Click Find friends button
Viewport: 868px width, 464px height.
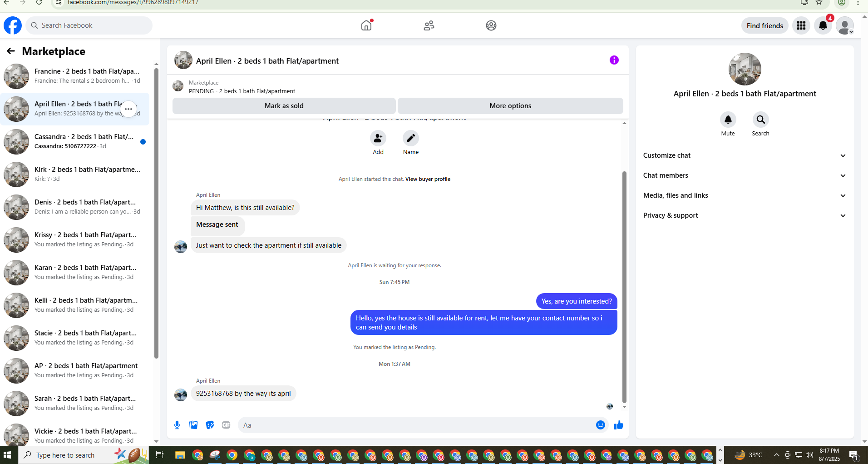[x=765, y=25]
